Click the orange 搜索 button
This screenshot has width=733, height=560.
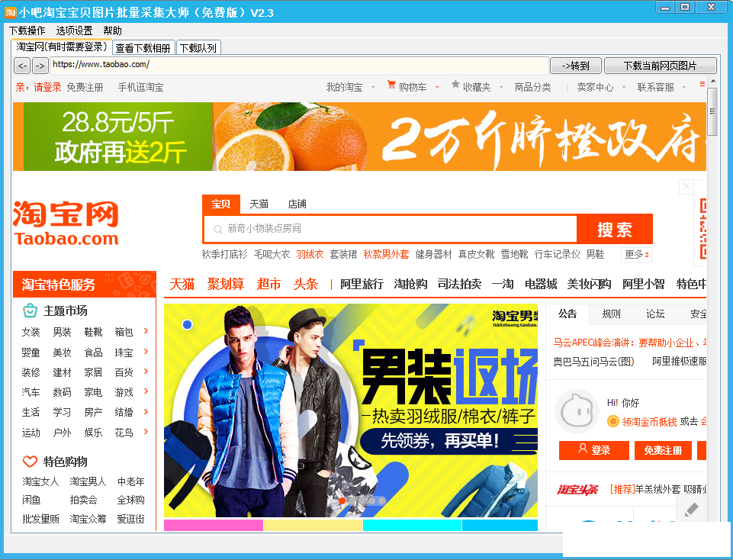point(615,229)
